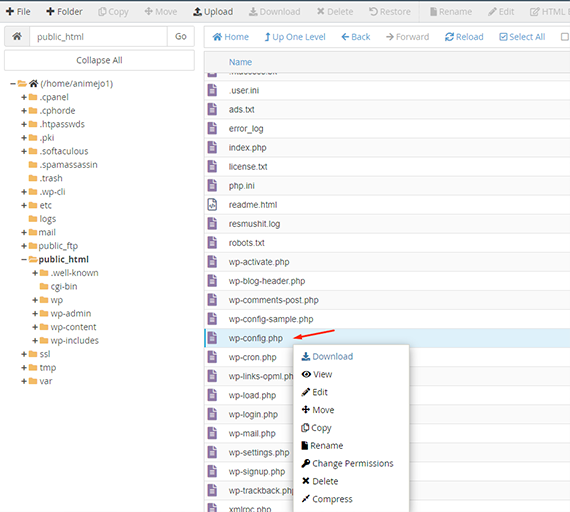Screen dimensions: 570x512
Task: Expand the wp-content folder
Action: 35,327
